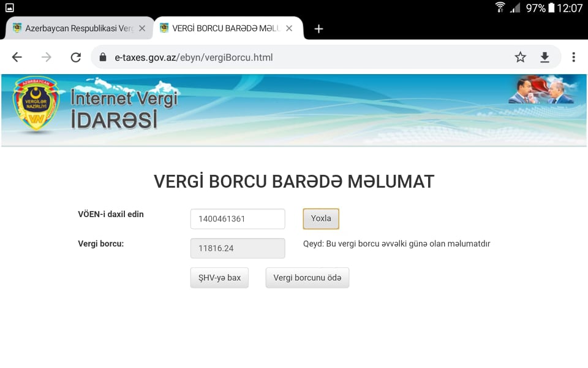Click the browser forward arrow

coord(47,57)
